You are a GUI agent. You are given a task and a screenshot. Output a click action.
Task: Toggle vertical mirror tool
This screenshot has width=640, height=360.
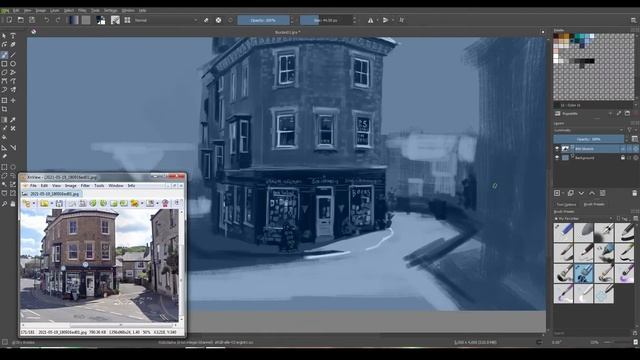click(385, 20)
